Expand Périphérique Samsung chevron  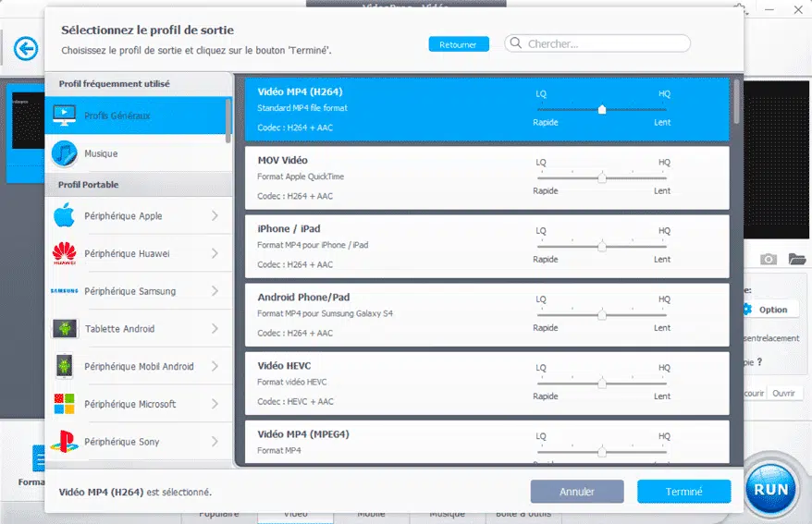click(x=215, y=291)
